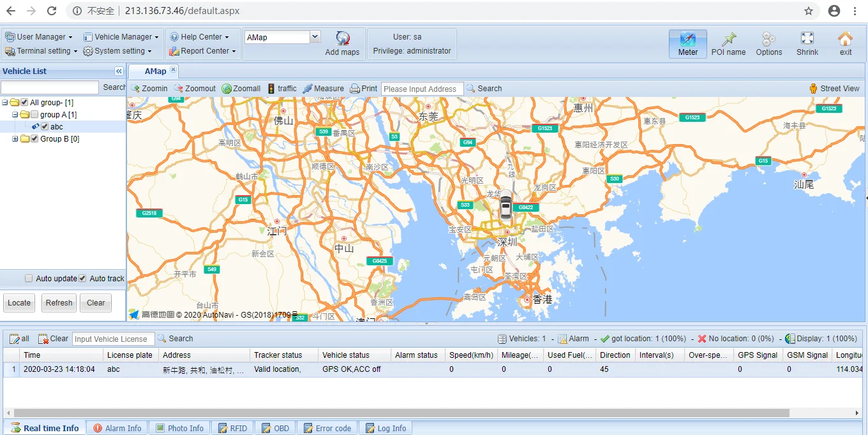Select the car marker on the map
The width and height of the screenshot is (868, 435).
505,205
